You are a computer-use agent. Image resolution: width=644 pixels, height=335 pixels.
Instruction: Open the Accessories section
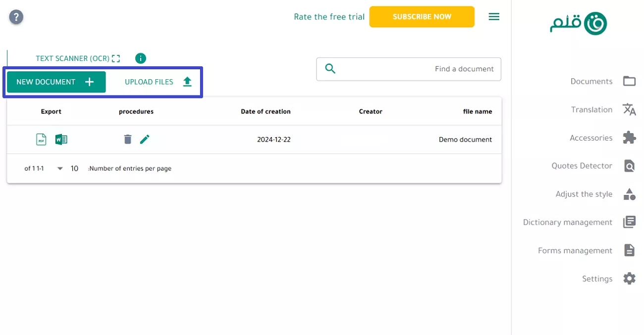tap(591, 138)
